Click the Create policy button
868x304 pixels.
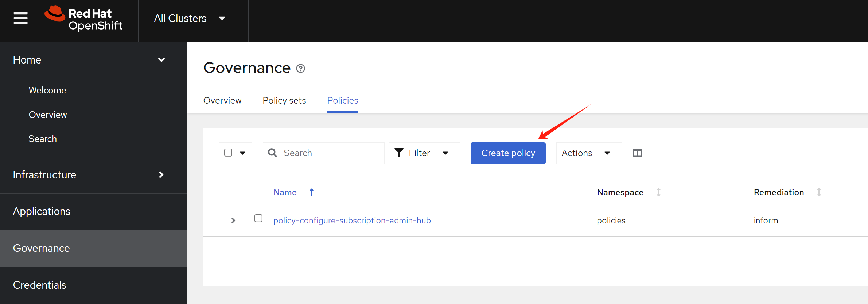coord(508,153)
